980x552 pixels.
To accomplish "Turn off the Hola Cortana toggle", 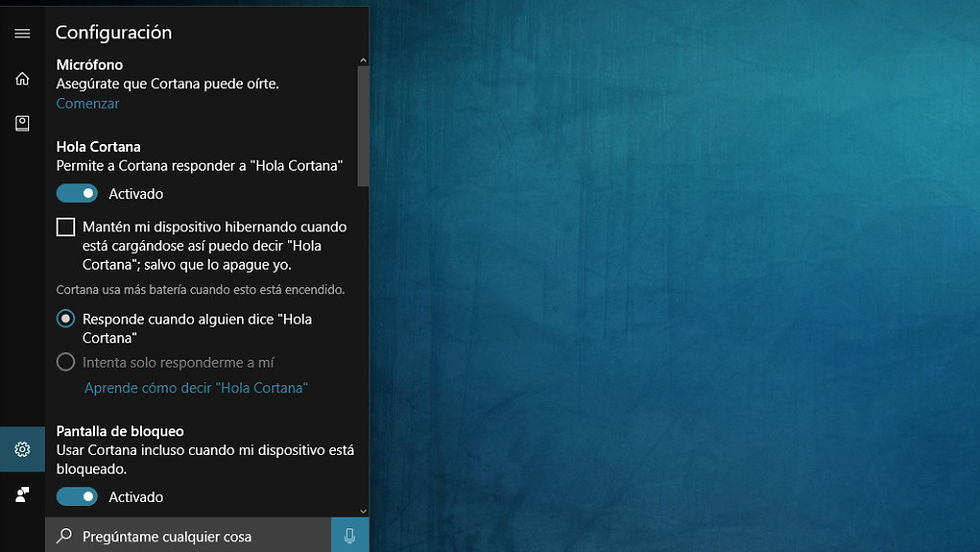I will tap(77, 193).
